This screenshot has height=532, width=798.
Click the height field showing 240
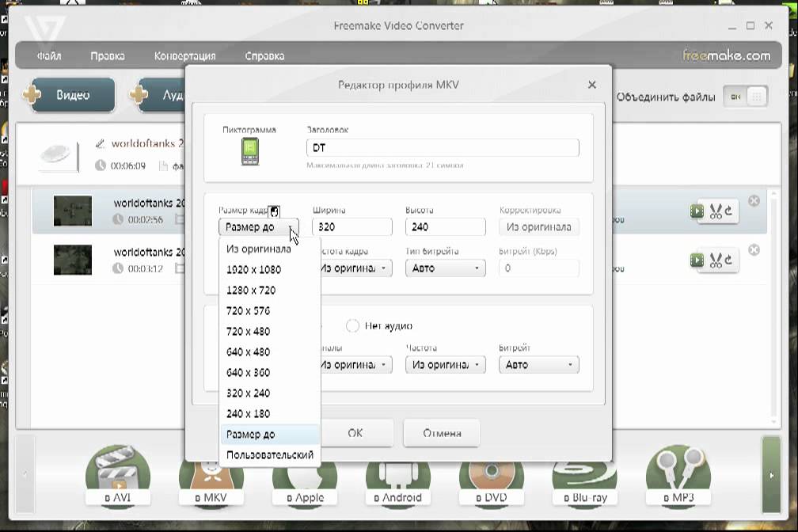coord(445,227)
